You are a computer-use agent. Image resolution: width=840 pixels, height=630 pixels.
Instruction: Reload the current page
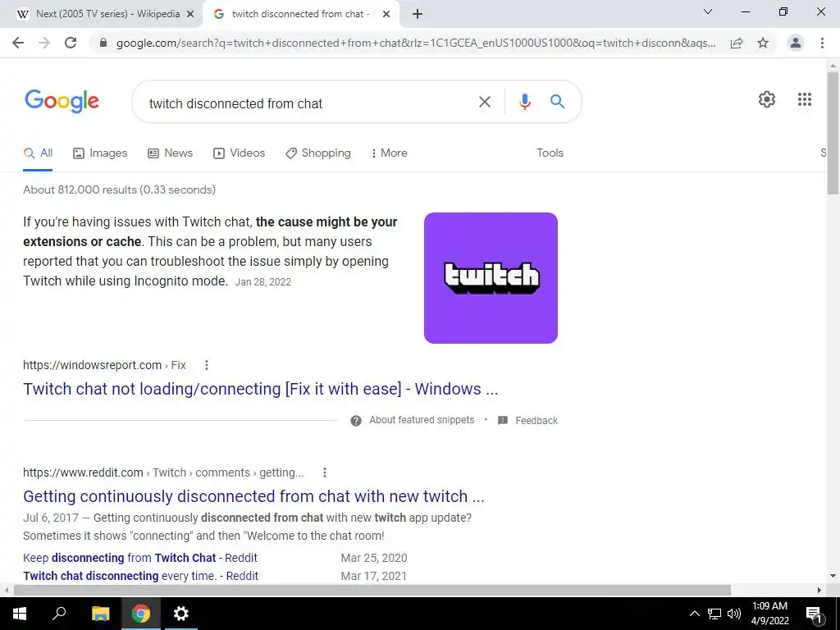71,43
